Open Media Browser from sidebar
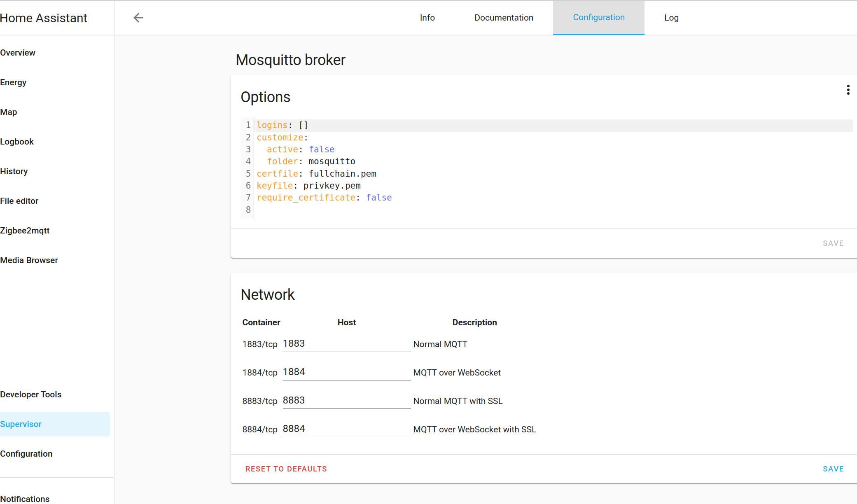This screenshot has height=504, width=857. [x=29, y=260]
